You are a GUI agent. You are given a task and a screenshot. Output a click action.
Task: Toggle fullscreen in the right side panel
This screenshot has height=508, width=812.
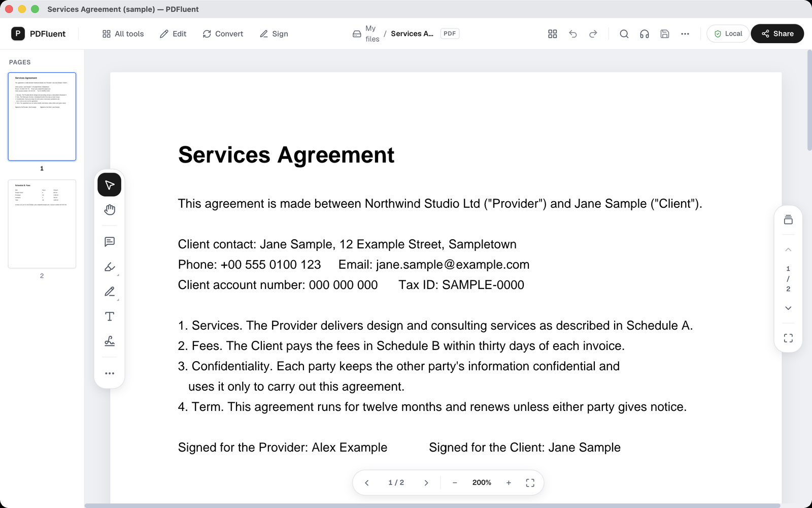788,338
